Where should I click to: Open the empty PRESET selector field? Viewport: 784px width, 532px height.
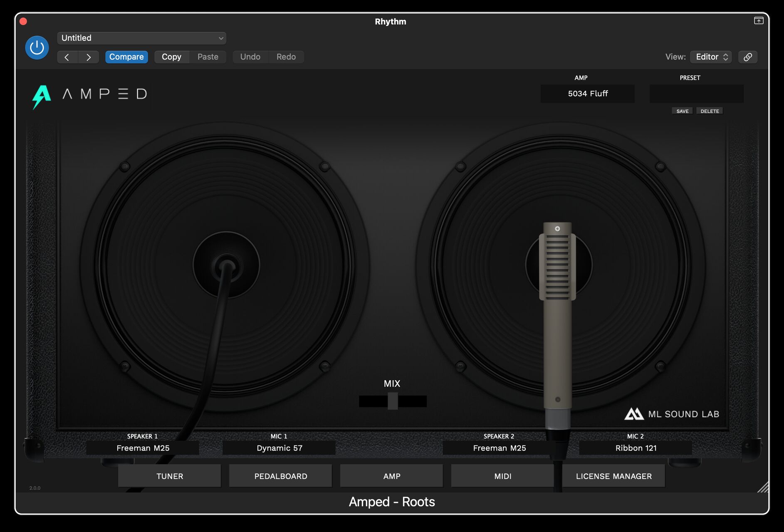(x=697, y=94)
